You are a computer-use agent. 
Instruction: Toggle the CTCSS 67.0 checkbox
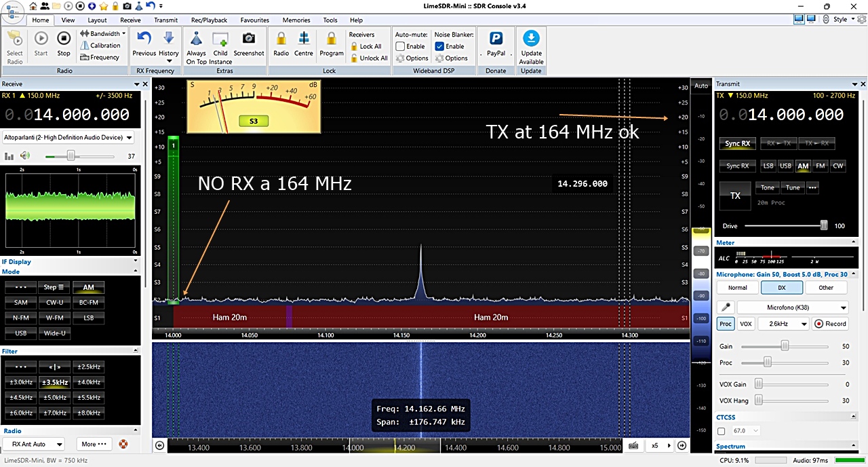tap(721, 430)
